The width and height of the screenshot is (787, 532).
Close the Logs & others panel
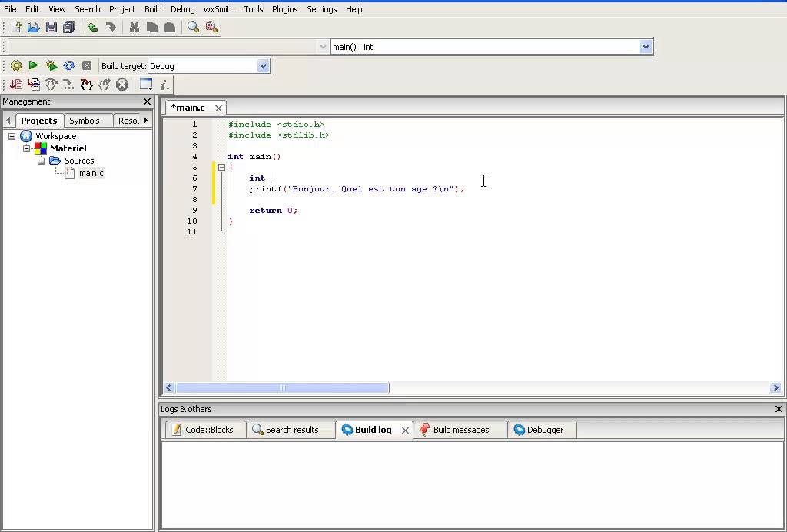779,409
